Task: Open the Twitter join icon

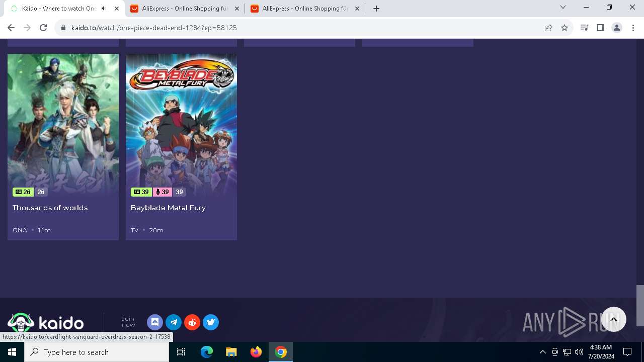Action: (x=211, y=322)
